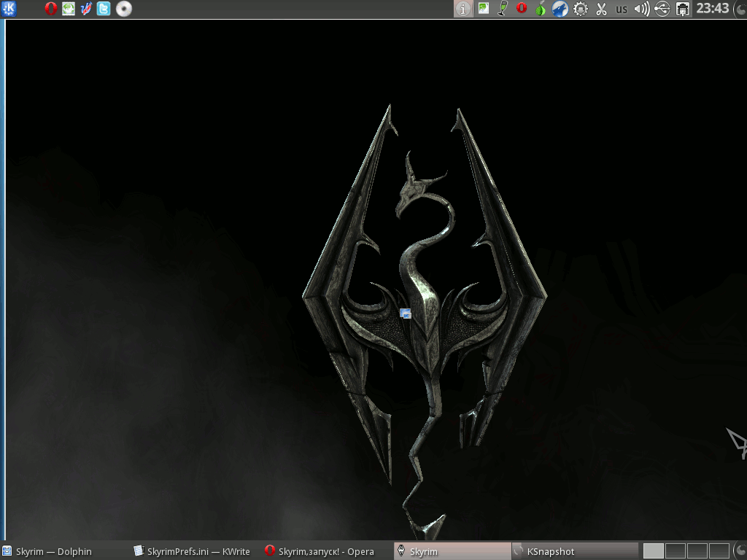Open the KDE Kickoff application launcher

[x=9, y=9]
